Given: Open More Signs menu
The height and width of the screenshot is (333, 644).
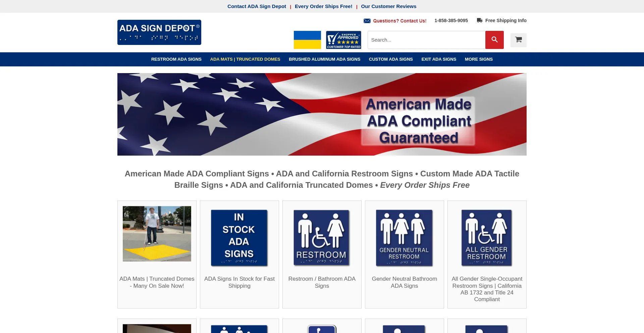Looking at the screenshot, I should pyautogui.click(x=479, y=59).
